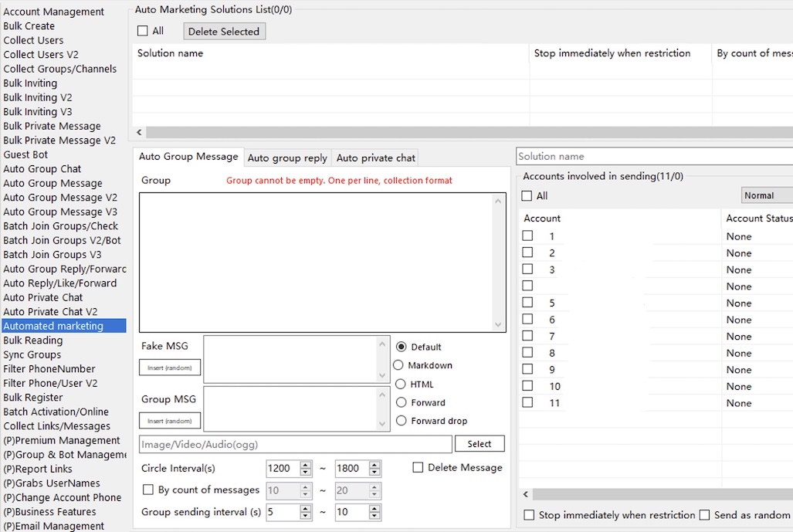
Task: Increase Group sending interval minimum 5
Action: pyautogui.click(x=306, y=508)
